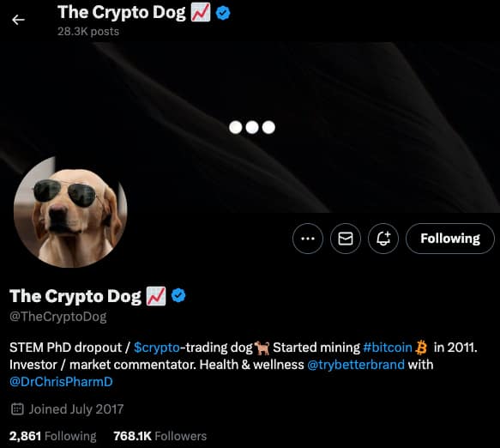This screenshot has height=448, width=500.
Task: Click the chart emoji beside profile name
Action: click(156, 296)
